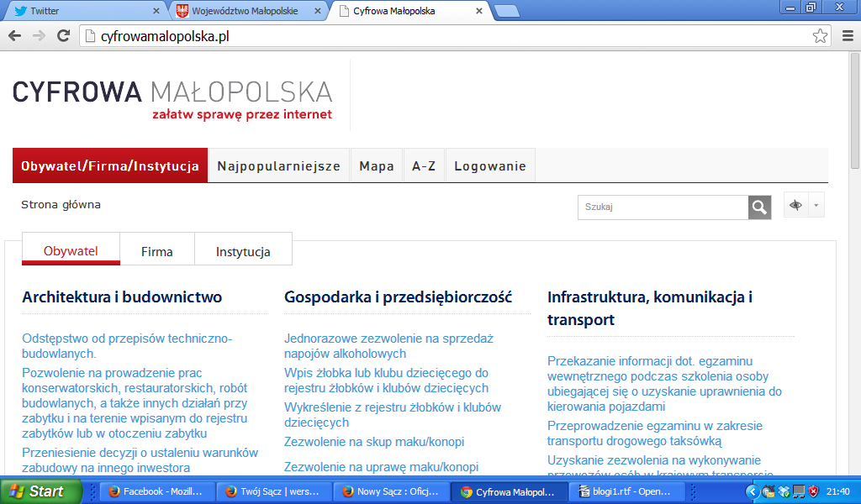The width and height of the screenshot is (861, 504).
Task: Reload the page with the refresh icon
Action: coord(64,35)
